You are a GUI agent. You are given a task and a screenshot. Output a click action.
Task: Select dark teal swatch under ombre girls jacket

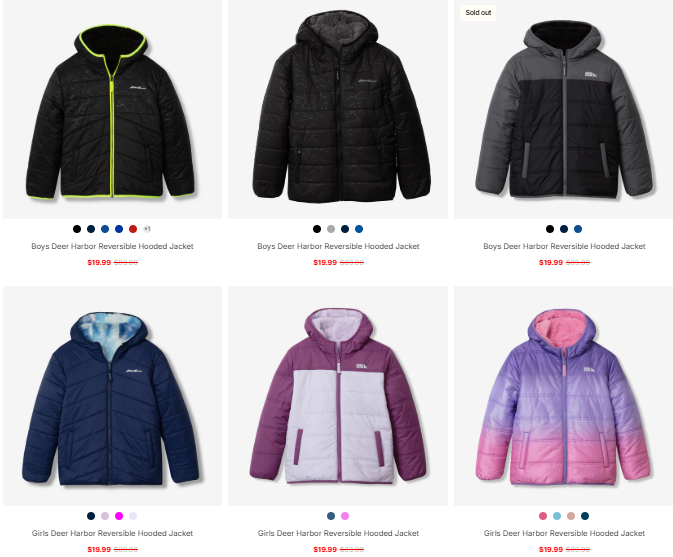point(585,516)
